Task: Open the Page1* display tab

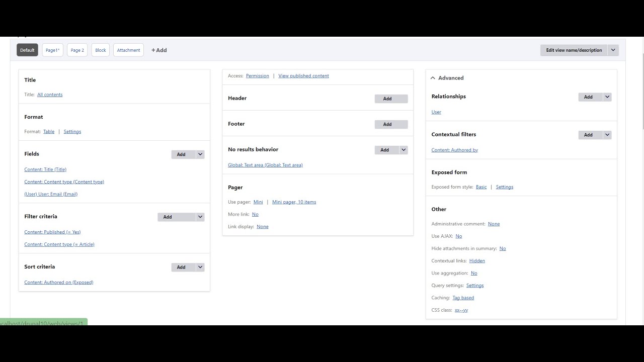Action: pyautogui.click(x=52, y=50)
